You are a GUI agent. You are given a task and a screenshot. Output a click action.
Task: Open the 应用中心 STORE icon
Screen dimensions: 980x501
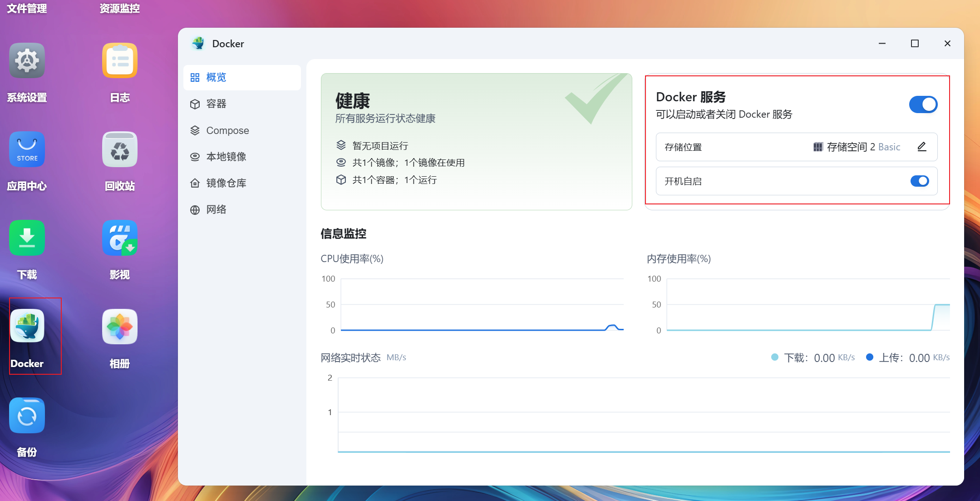click(27, 149)
